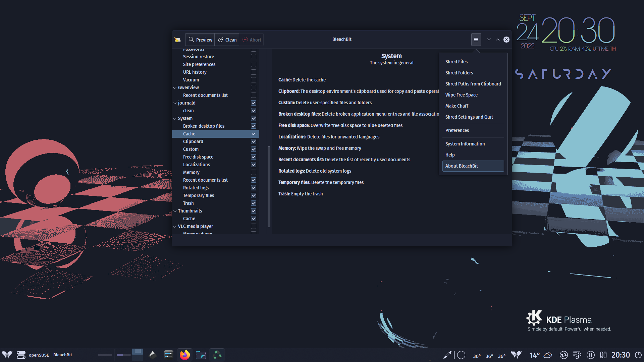Collapse the Gwenview tree group
The width and height of the screenshot is (644, 362).
[x=175, y=88]
